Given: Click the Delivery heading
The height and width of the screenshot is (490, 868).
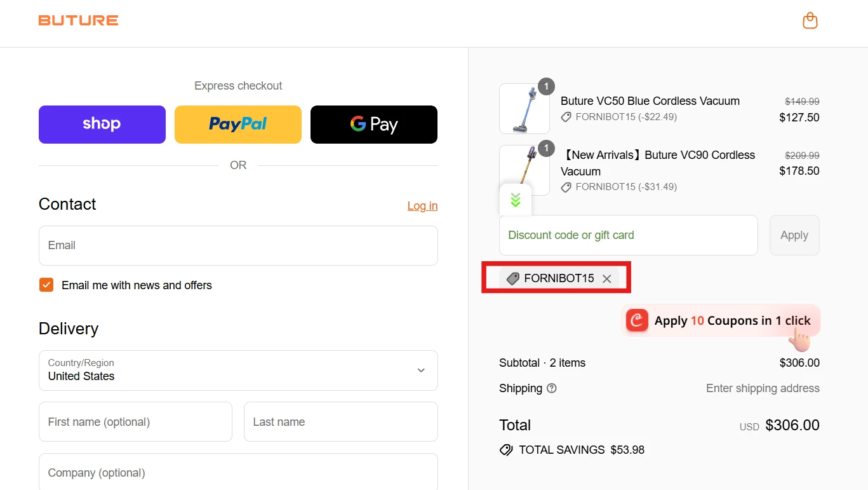Looking at the screenshot, I should pos(69,329).
